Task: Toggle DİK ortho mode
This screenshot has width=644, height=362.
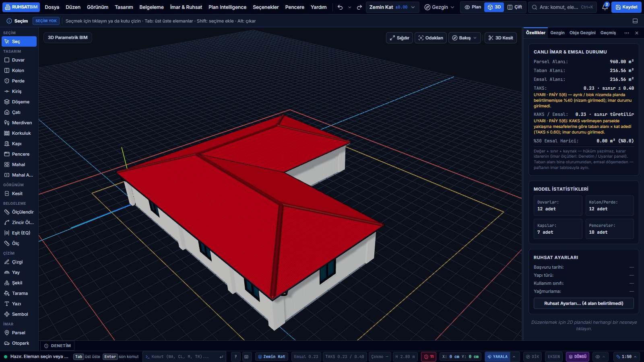Action: [533, 357]
